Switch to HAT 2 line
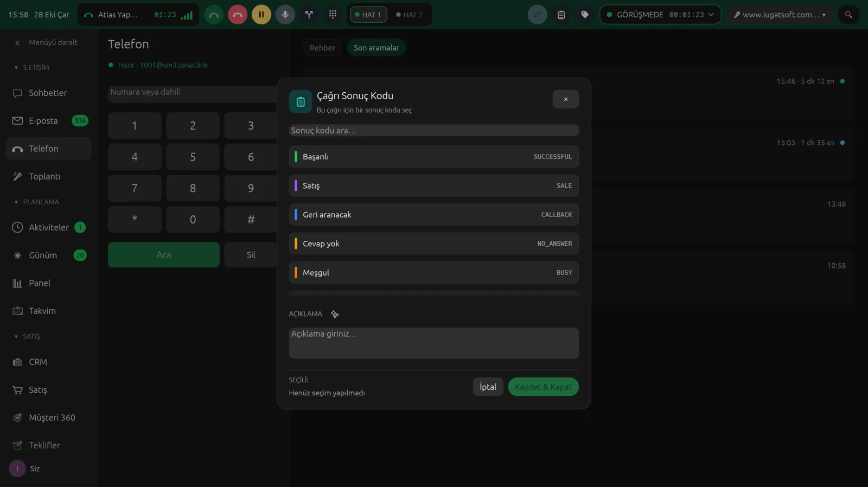The width and height of the screenshot is (868, 487). click(x=409, y=15)
